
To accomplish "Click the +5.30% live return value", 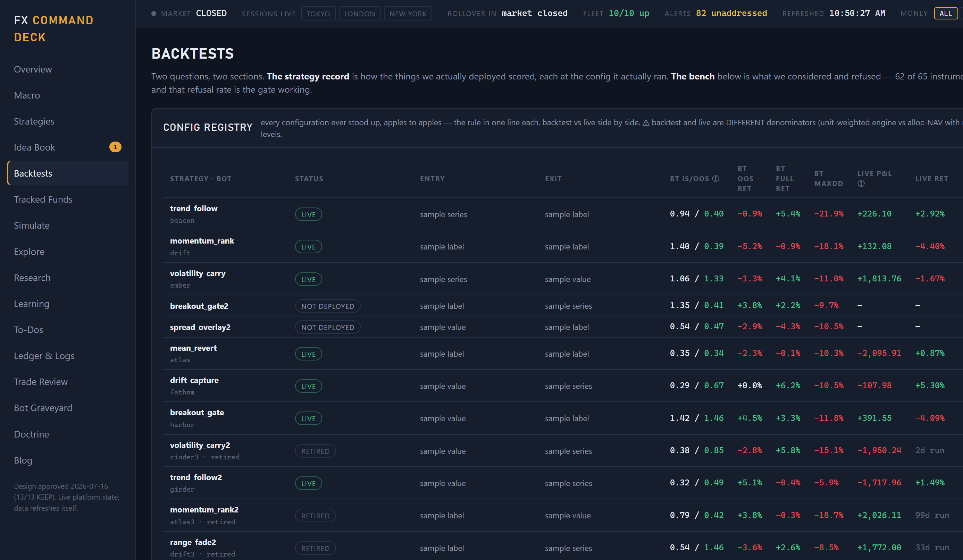I will coord(930,386).
